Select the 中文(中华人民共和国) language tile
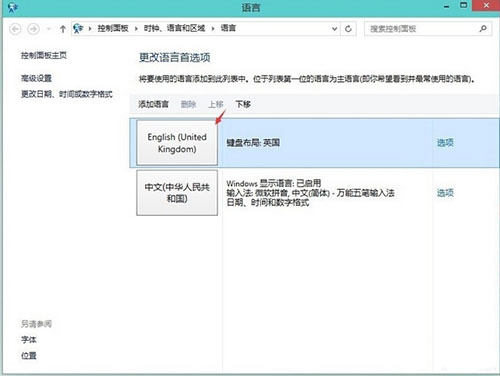This screenshot has height=376, width=500. (x=177, y=193)
